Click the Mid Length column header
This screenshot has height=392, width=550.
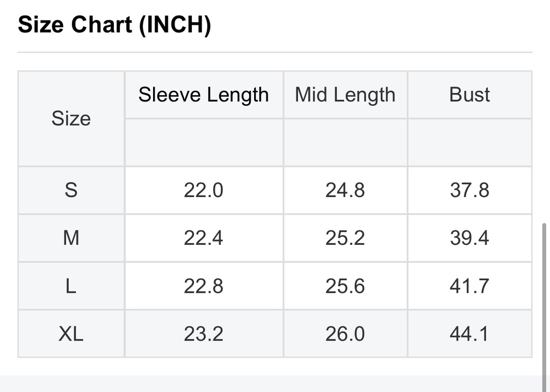click(x=345, y=95)
